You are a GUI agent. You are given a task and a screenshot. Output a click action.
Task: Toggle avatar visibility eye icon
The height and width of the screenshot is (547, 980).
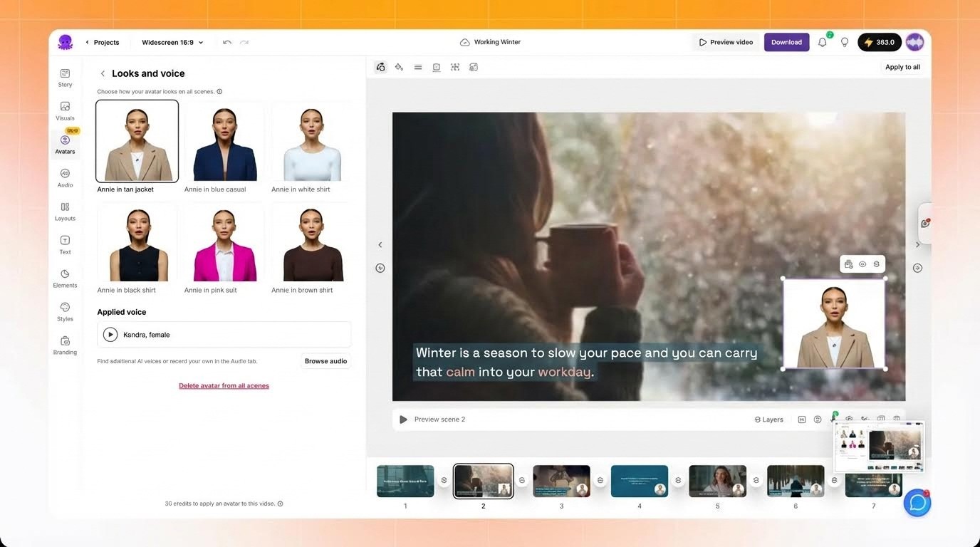coord(862,264)
